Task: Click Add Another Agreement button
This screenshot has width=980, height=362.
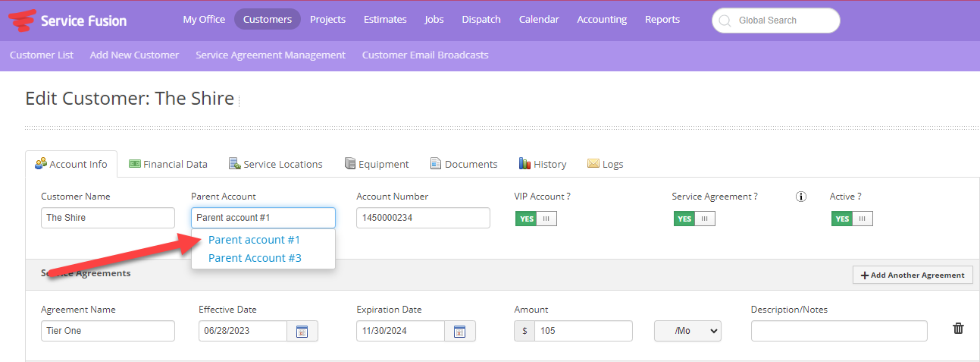Action: (x=913, y=275)
